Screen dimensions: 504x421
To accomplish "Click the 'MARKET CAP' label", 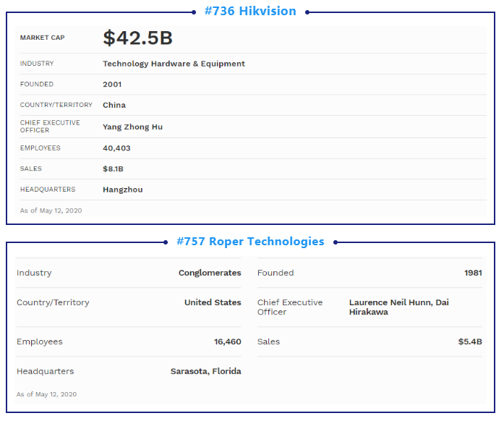I will [x=43, y=38].
